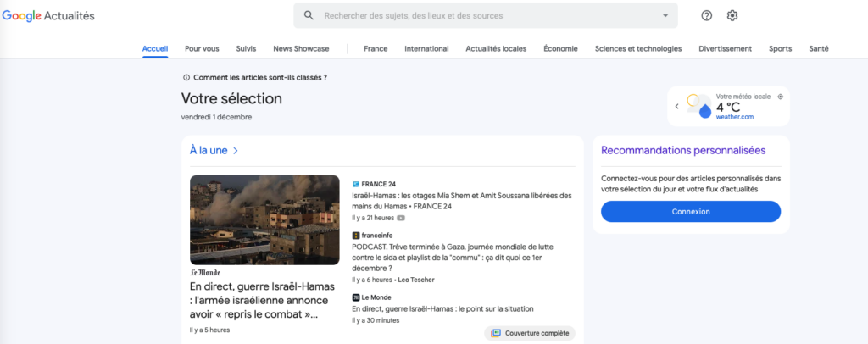This screenshot has height=344, width=868.
Task: Open Couverture complète button
Action: coord(530,333)
